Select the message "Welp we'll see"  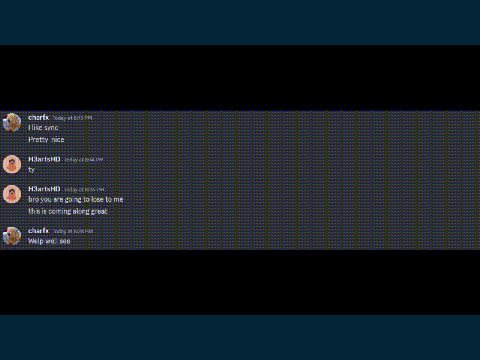(49, 241)
